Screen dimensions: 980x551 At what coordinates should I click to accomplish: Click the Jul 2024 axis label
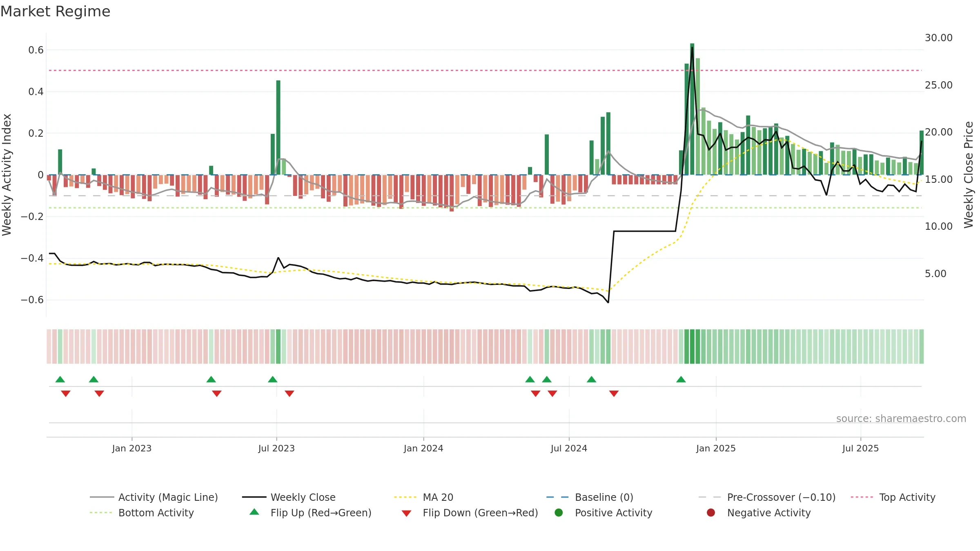569,448
